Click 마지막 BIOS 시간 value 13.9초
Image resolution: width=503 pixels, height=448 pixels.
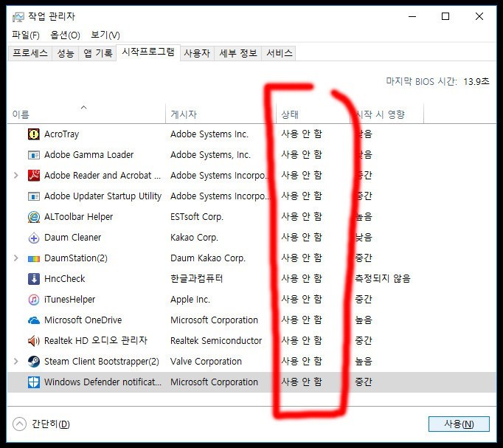tap(476, 81)
